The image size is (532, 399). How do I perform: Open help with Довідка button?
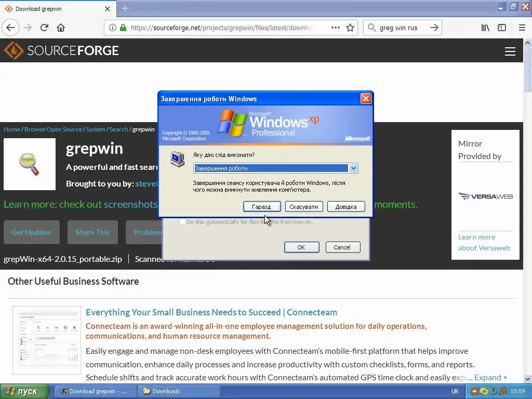[x=345, y=207]
